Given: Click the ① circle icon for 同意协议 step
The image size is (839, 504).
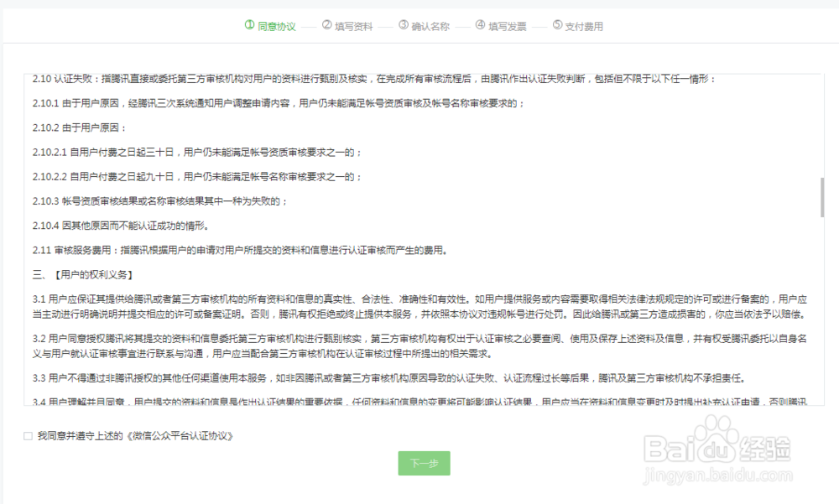Looking at the screenshot, I should (x=247, y=25).
